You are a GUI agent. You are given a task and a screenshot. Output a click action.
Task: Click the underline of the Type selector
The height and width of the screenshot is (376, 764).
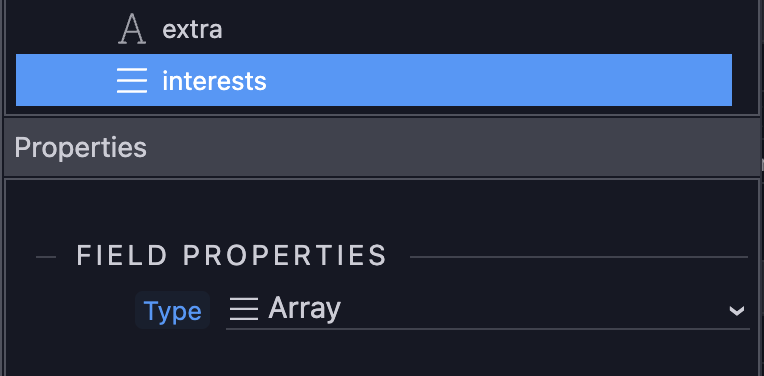pos(488,329)
